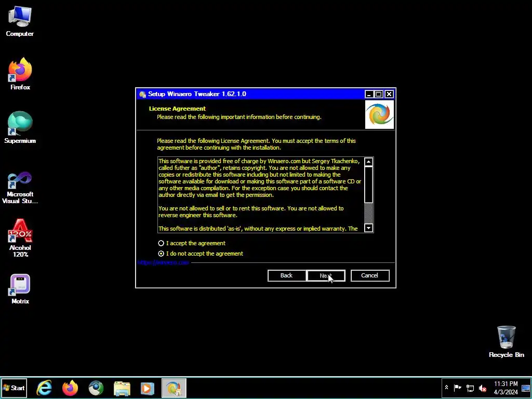Select the Motrix desktop shortcut

(x=20, y=289)
